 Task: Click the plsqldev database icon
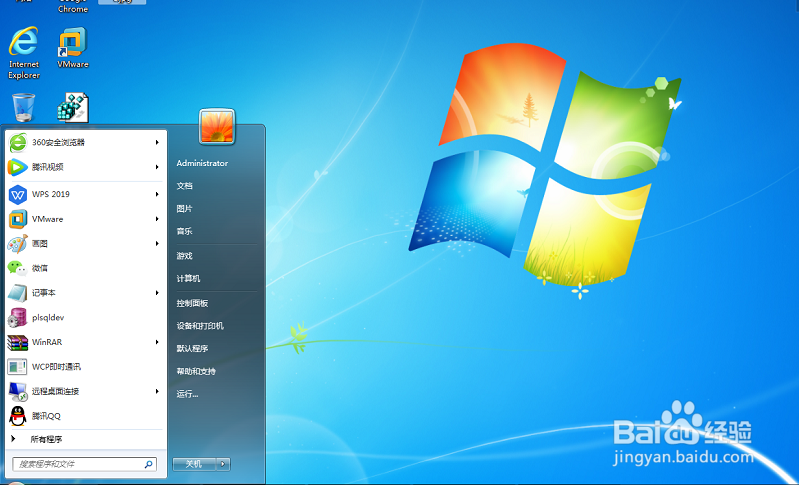[x=18, y=317]
